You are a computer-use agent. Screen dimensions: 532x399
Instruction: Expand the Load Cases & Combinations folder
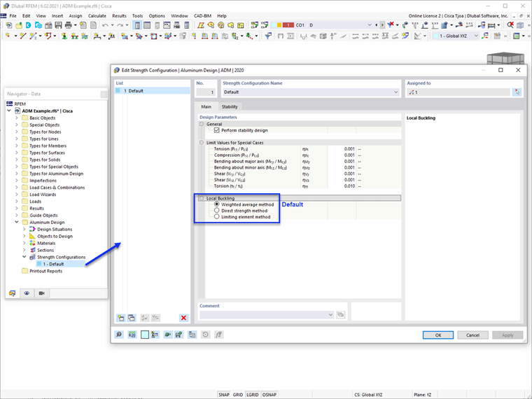coord(17,188)
